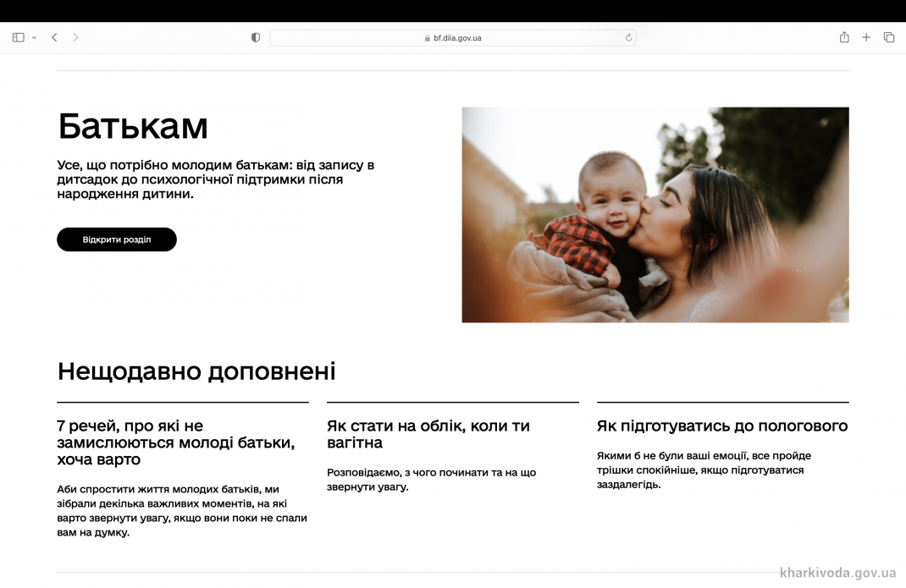
Task: Open article Як підготуватись до пологового
Action: point(721,426)
